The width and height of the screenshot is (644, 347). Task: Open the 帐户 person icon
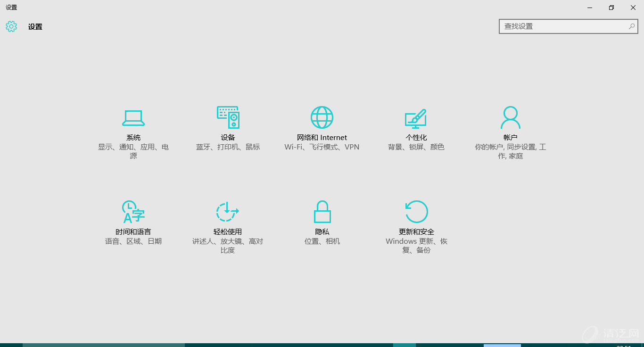(x=511, y=117)
